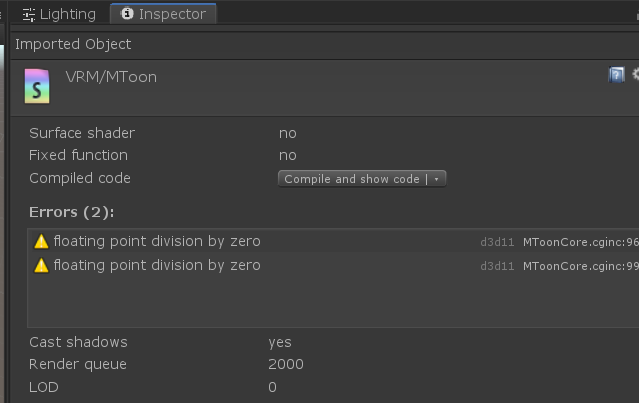The image size is (639, 403).
Task: Click the Errors (2) section heading
Action: tap(71, 211)
